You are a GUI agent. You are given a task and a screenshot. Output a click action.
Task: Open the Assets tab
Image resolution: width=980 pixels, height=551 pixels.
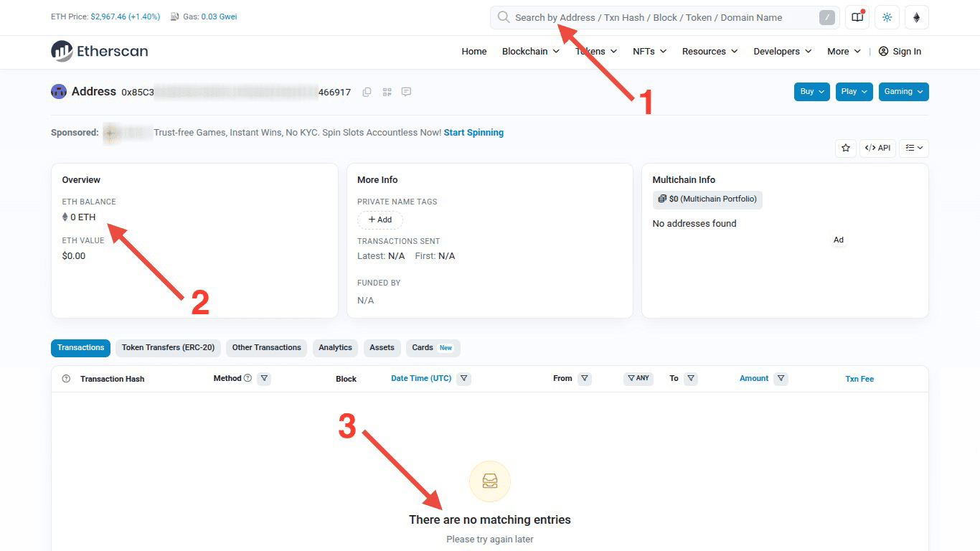tap(382, 348)
